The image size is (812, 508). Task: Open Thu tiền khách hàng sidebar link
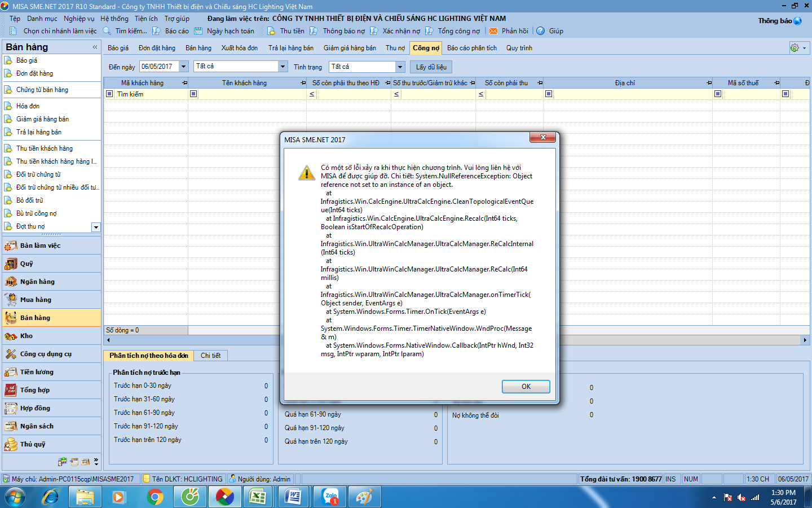point(44,148)
